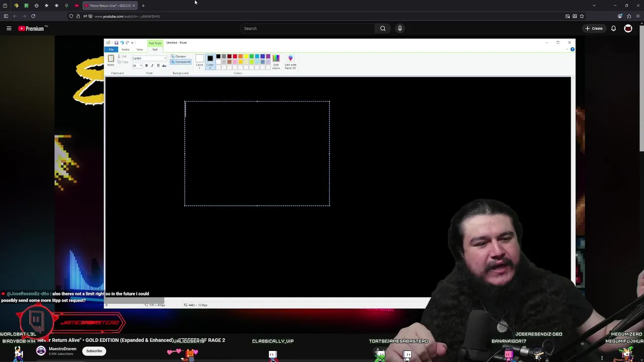Viewport: 644px width, 362px height.
Task: Open YouTube notifications bell
Action: (613, 29)
